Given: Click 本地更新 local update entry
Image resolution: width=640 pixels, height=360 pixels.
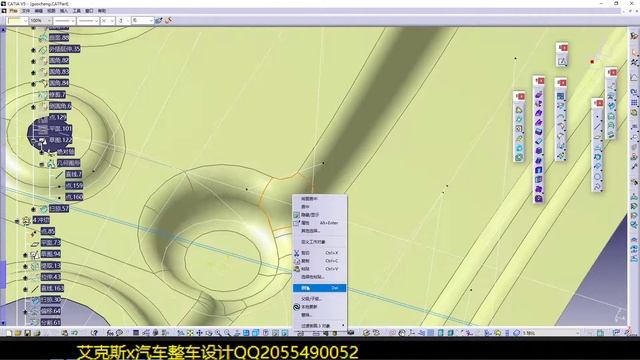Looking at the screenshot, I should click(x=320, y=307).
